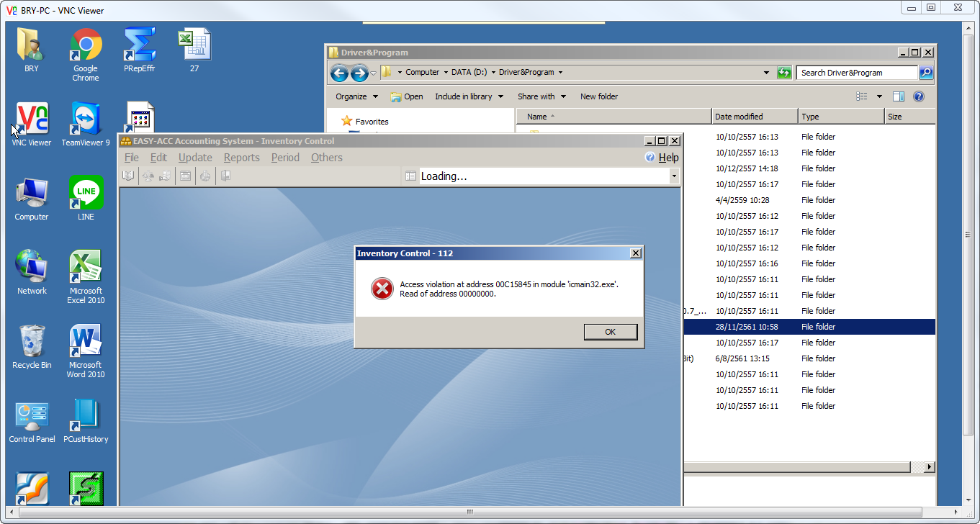Toggle the Explorer preview pane icon

(898, 96)
